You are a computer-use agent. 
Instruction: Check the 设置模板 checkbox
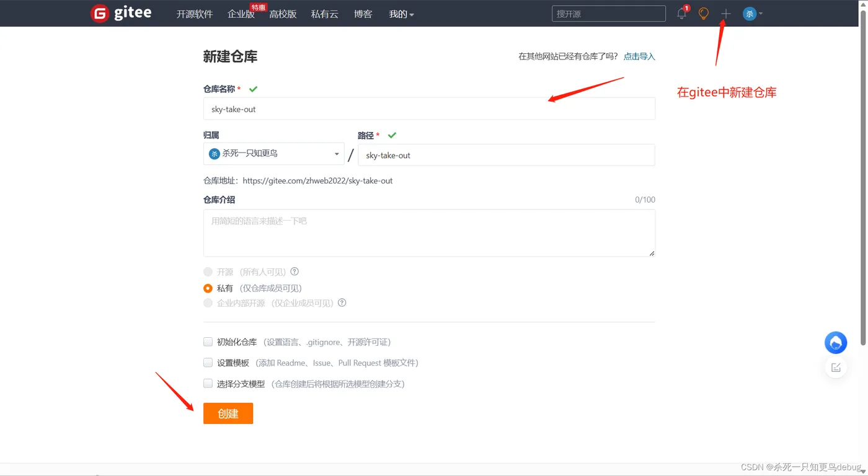point(208,363)
